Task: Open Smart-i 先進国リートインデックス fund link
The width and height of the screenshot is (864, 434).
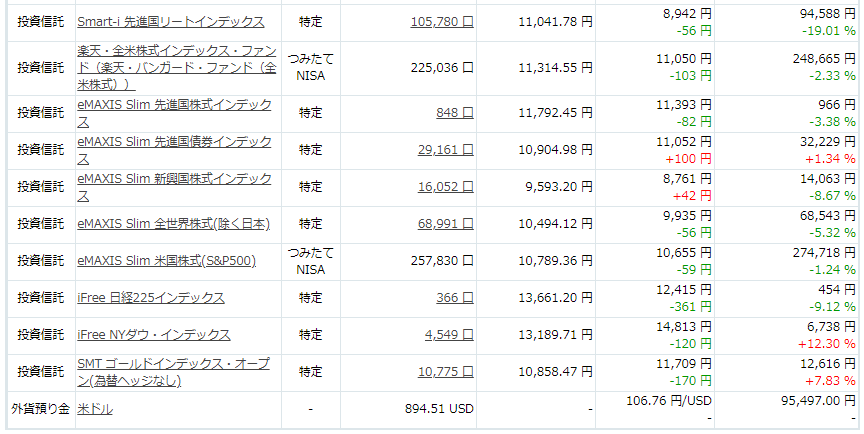Action: pos(171,22)
